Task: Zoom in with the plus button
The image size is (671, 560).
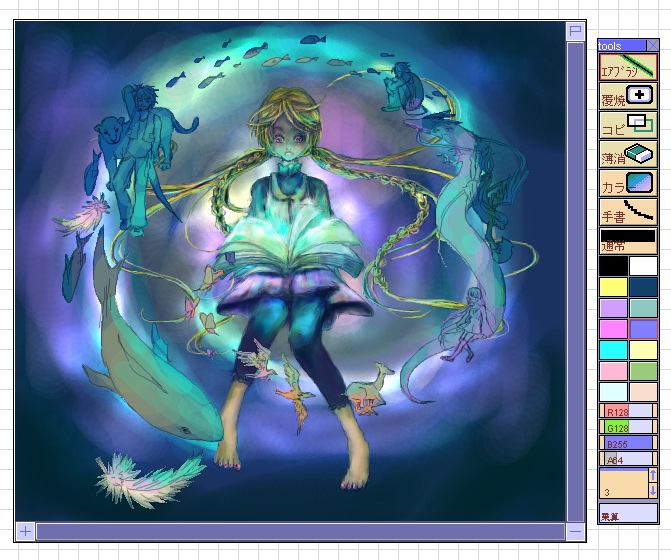Action: click(25, 531)
